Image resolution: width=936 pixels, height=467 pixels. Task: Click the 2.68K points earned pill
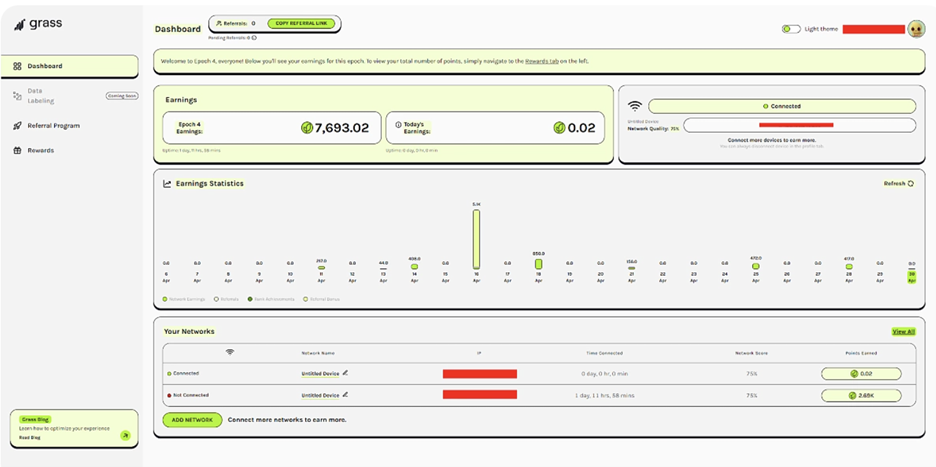point(861,395)
